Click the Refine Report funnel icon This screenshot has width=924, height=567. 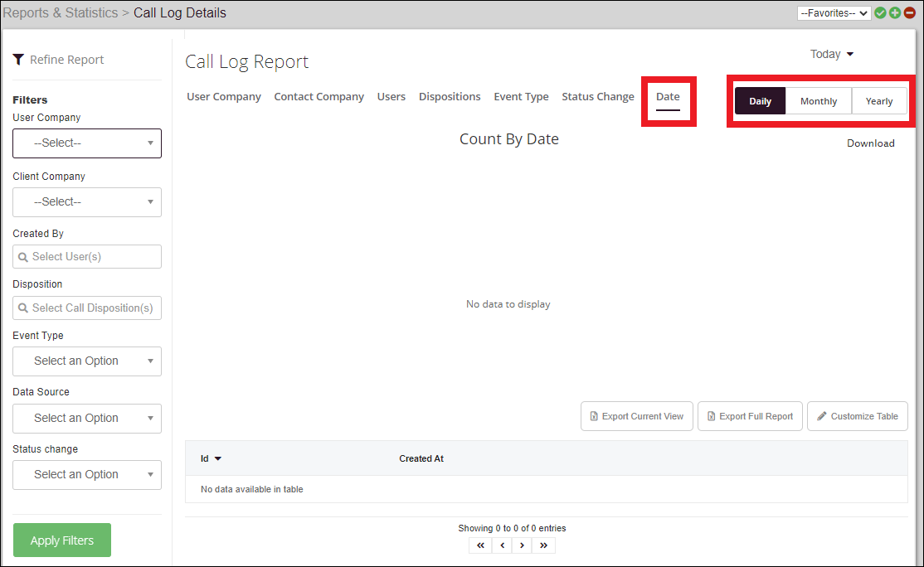point(18,60)
